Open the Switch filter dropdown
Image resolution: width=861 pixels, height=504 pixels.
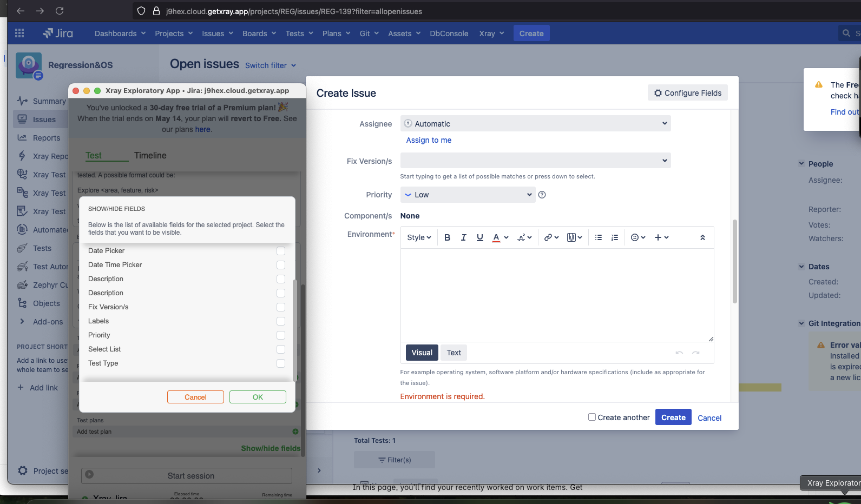coord(271,65)
